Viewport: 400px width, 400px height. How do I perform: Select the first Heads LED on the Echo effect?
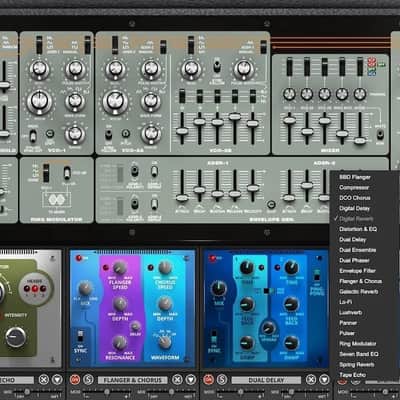(x=27, y=289)
